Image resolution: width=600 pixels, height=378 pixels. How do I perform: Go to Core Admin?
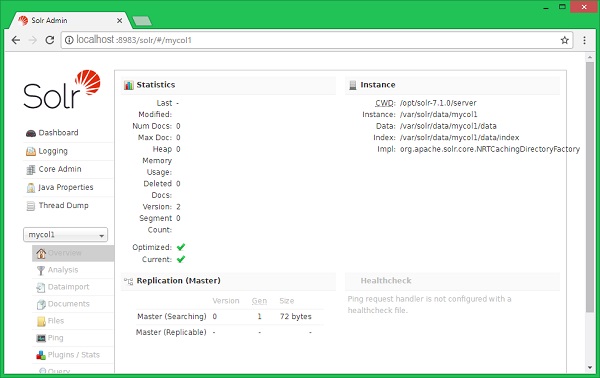(60, 169)
